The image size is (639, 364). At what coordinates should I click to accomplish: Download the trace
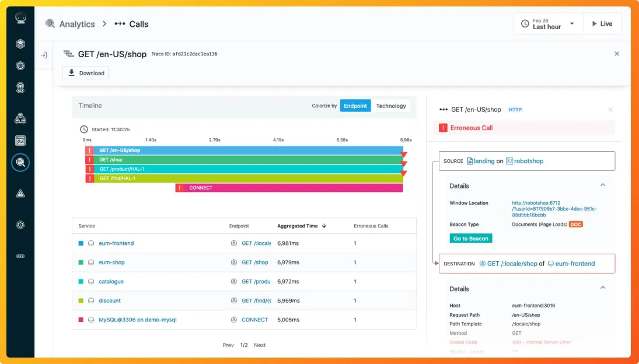86,73
